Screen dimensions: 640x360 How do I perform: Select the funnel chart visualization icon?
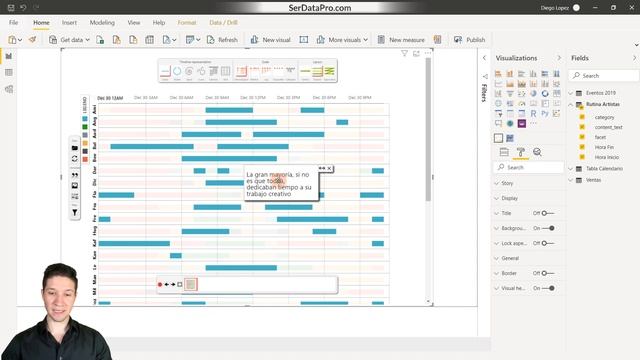pyautogui.click(x=510, y=93)
